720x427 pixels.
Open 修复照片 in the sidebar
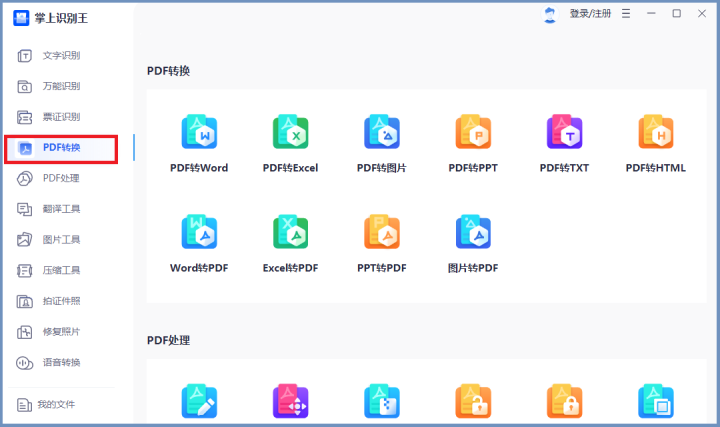(61, 332)
